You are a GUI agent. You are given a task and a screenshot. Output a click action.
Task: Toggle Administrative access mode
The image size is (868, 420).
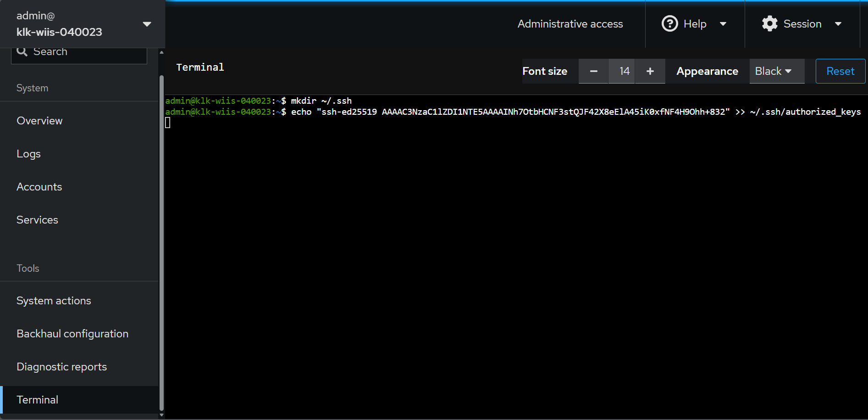(x=570, y=24)
